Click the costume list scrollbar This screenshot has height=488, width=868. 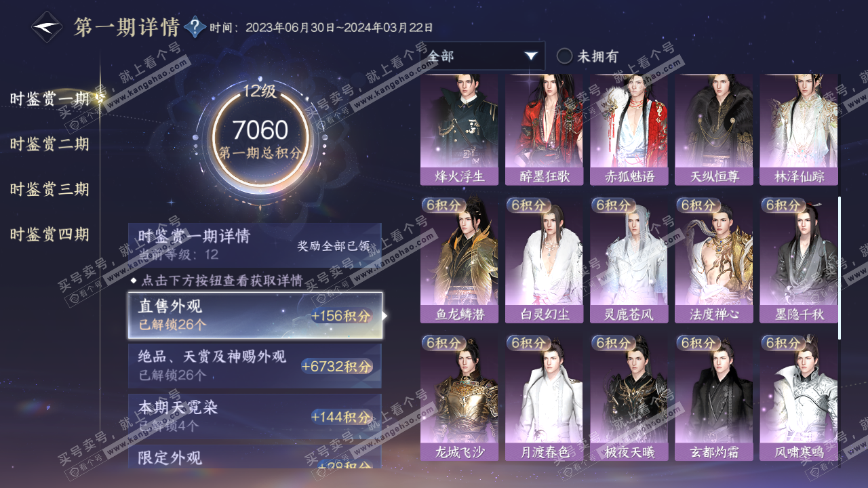click(x=840, y=268)
